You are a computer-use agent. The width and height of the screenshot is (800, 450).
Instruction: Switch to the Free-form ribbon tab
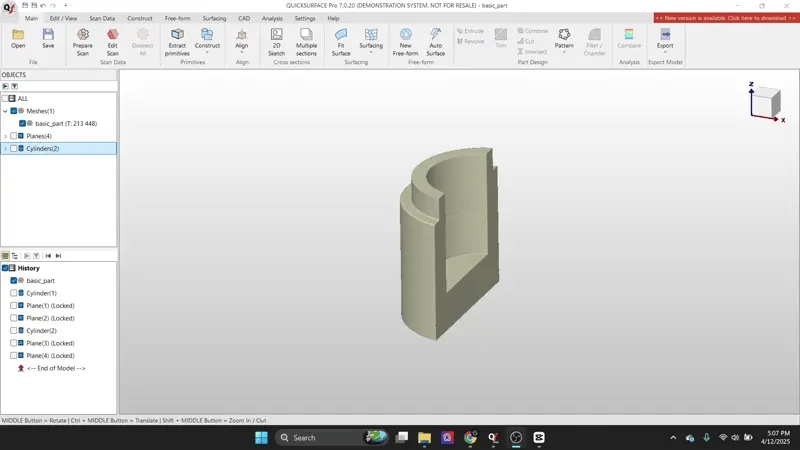[178, 18]
